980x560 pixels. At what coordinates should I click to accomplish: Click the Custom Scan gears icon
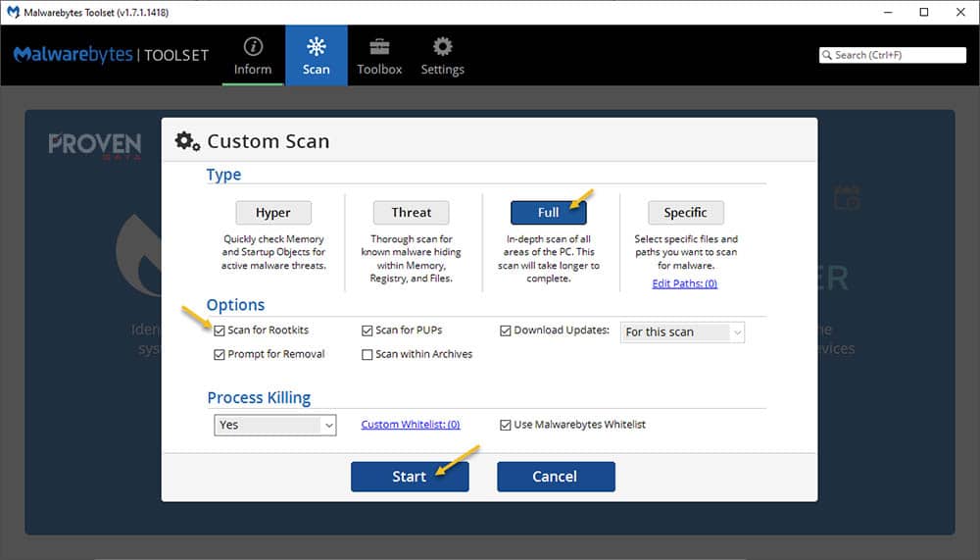point(187,141)
